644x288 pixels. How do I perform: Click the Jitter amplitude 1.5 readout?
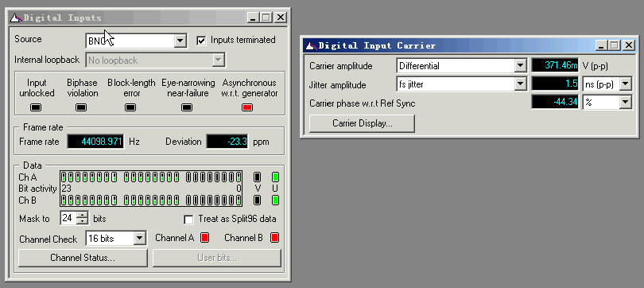click(x=555, y=84)
